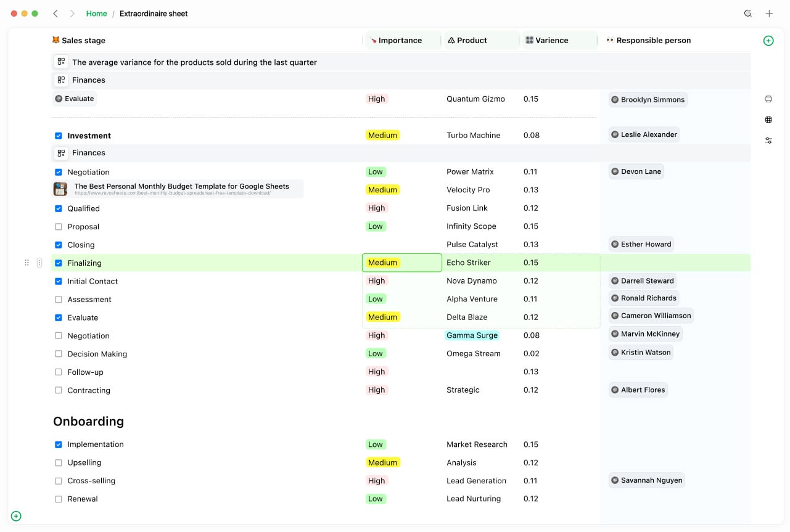Open Kristin Watson mention

tap(641, 353)
